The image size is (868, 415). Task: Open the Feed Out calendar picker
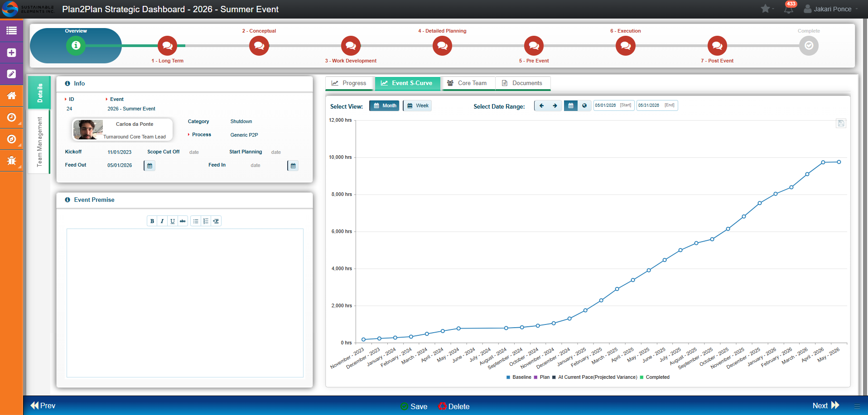[149, 166]
